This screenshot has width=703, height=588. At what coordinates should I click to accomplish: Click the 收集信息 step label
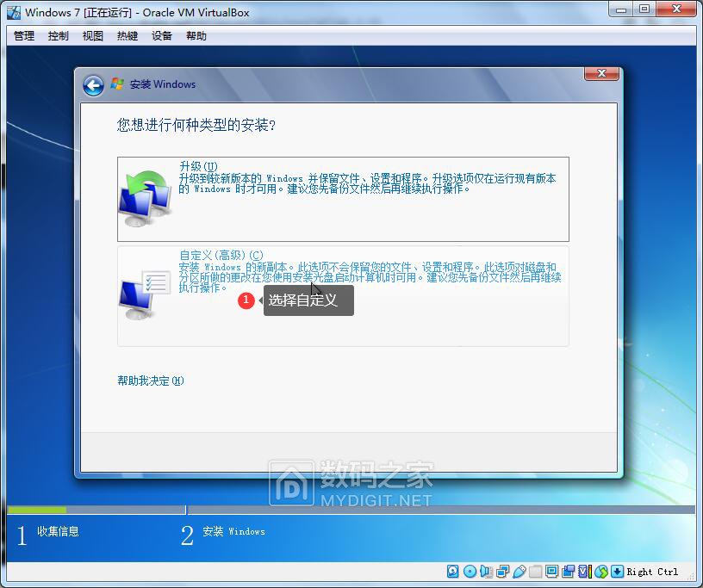[58, 531]
